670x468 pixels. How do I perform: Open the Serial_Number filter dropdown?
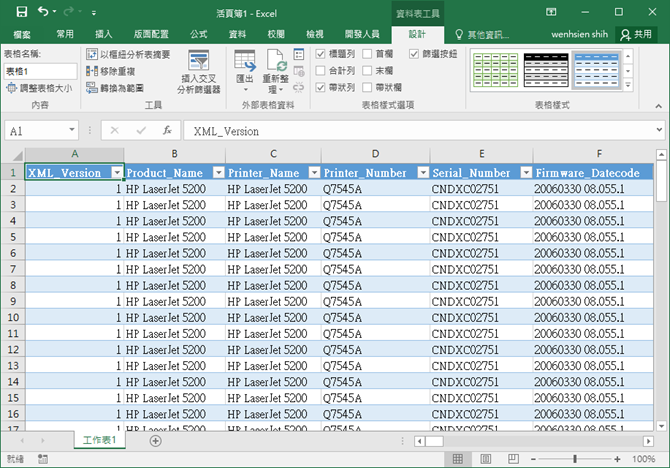tap(526, 173)
